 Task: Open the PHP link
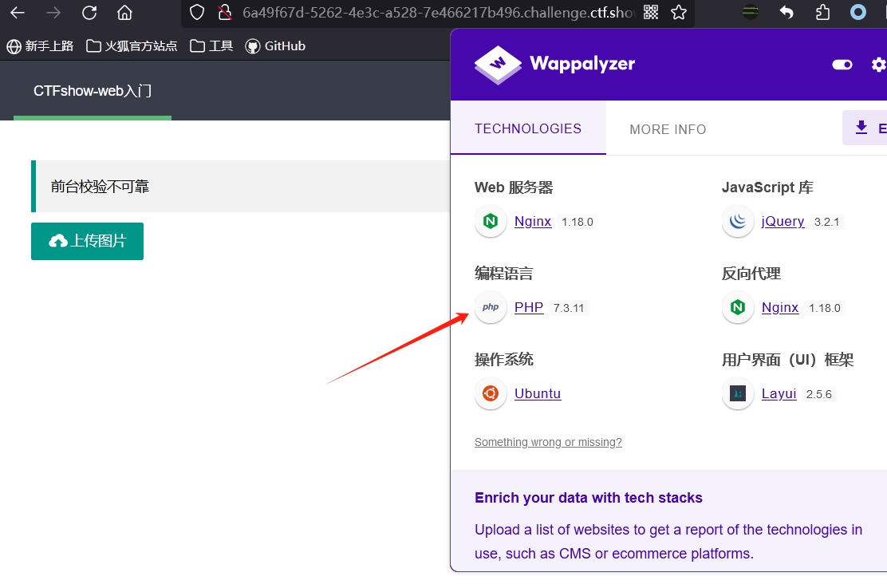(x=529, y=307)
